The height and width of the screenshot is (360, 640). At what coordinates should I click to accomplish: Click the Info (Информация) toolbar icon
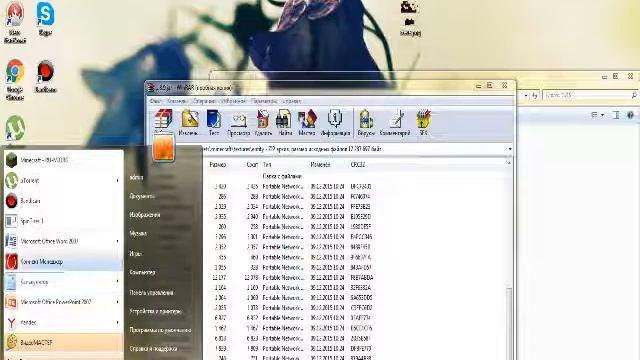click(x=336, y=122)
